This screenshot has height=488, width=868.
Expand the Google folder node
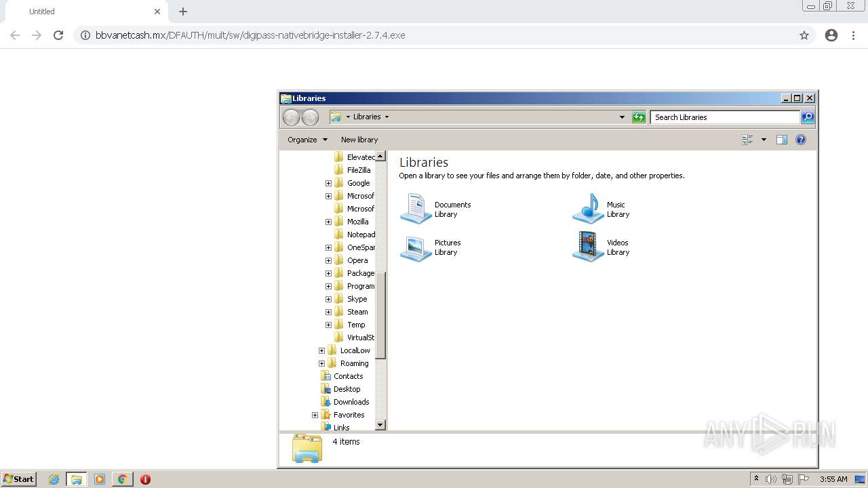pos(328,183)
